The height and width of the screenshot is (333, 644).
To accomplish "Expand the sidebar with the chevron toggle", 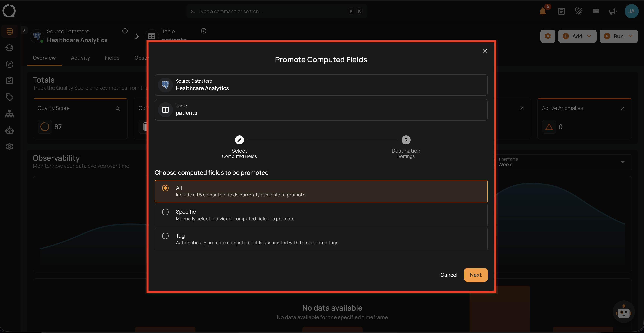I will [24, 30].
